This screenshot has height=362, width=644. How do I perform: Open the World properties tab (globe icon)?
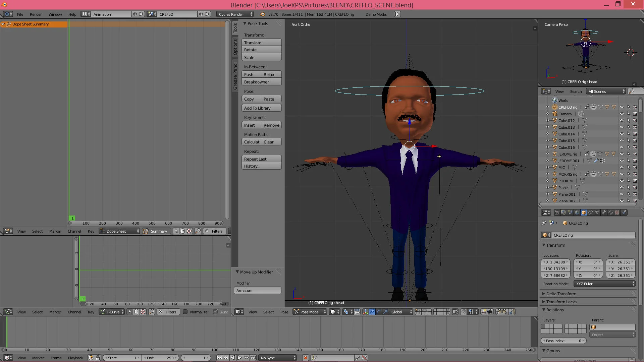pos(577,213)
